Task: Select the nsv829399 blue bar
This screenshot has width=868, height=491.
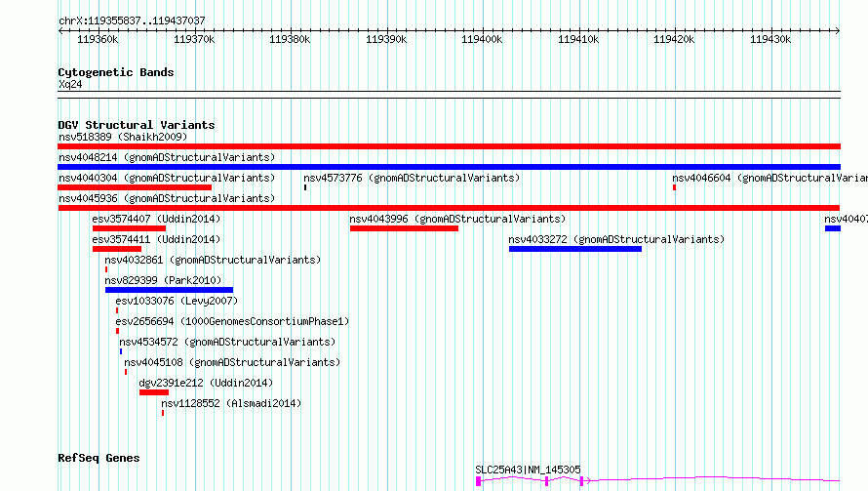Action: coord(169,290)
